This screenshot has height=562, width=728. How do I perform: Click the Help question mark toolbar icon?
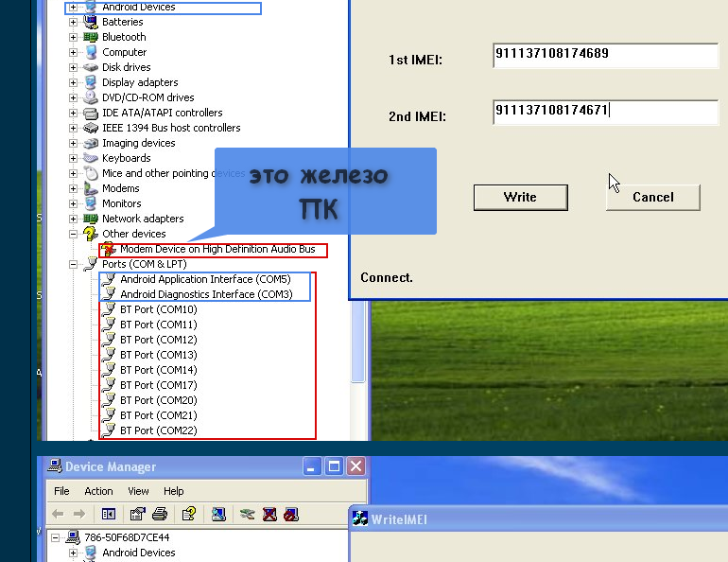coord(189,514)
